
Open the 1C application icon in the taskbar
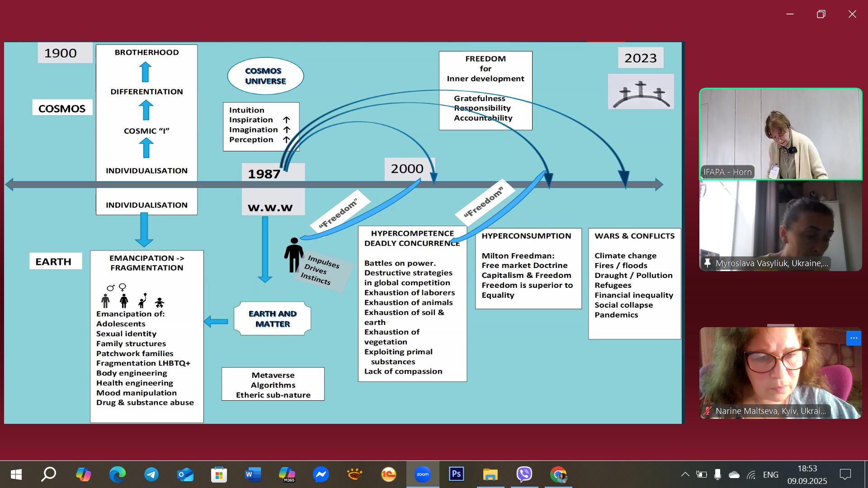point(389,474)
